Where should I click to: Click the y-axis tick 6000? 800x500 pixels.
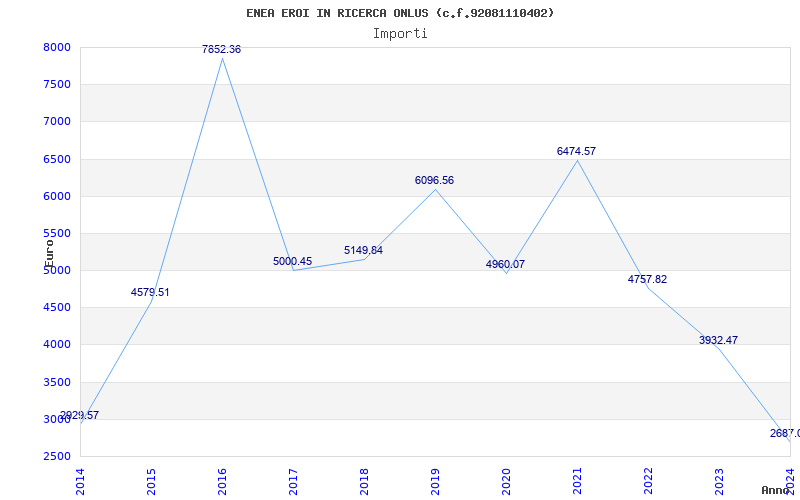click(57, 196)
